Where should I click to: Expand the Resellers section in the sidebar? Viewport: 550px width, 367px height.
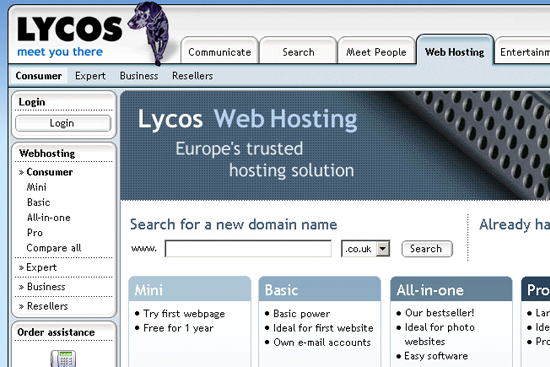(43, 306)
